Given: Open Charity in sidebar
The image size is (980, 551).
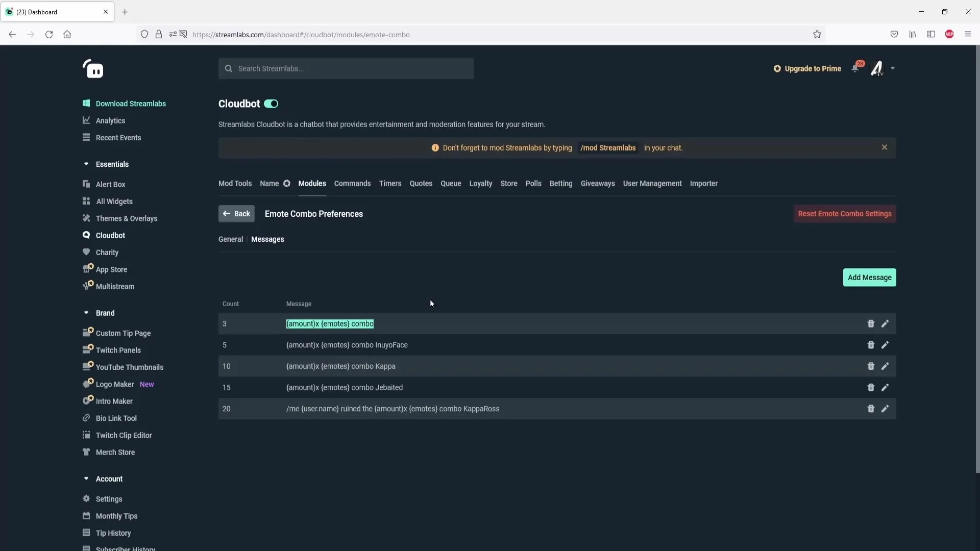Looking at the screenshot, I should [107, 253].
